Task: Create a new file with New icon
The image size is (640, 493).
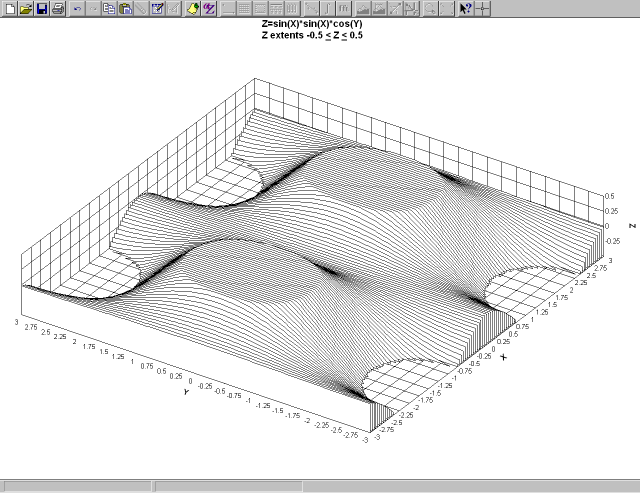Action: coord(10,9)
